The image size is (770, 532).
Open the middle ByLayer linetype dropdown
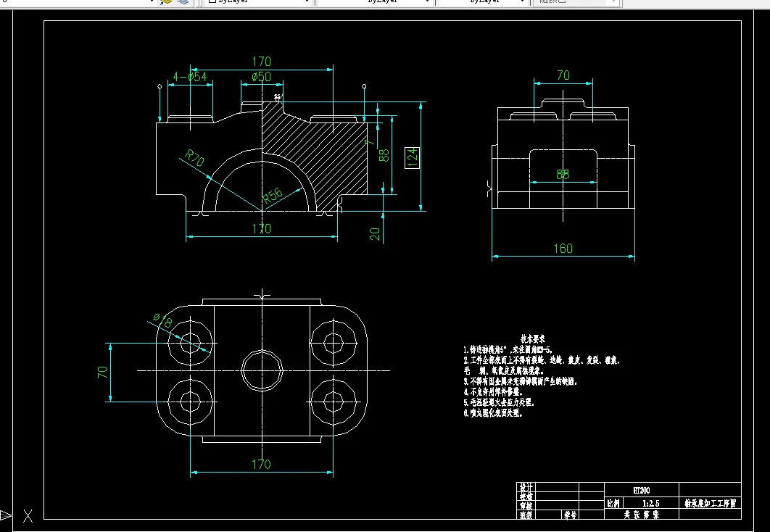(x=376, y=2)
